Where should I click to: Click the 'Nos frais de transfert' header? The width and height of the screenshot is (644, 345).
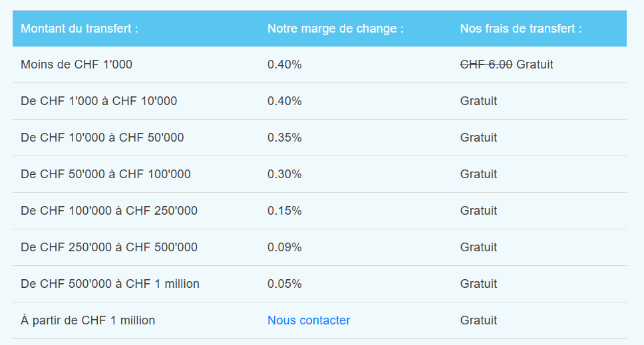[521, 29]
